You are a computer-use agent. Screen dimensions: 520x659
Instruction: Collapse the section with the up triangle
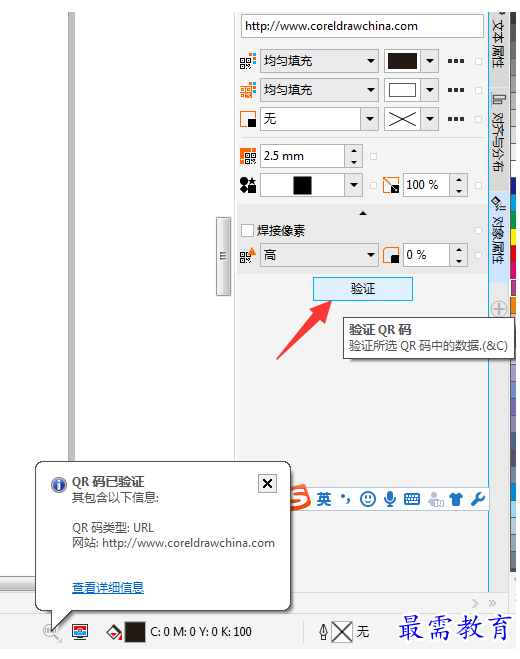point(363,214)
